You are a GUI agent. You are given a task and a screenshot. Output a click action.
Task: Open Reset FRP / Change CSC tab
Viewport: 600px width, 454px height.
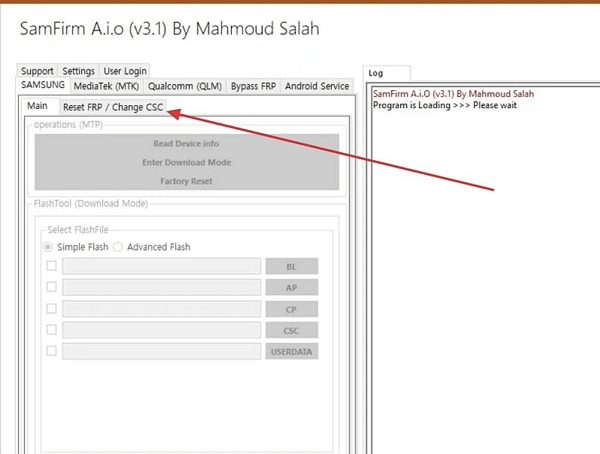tap(113, 107)
